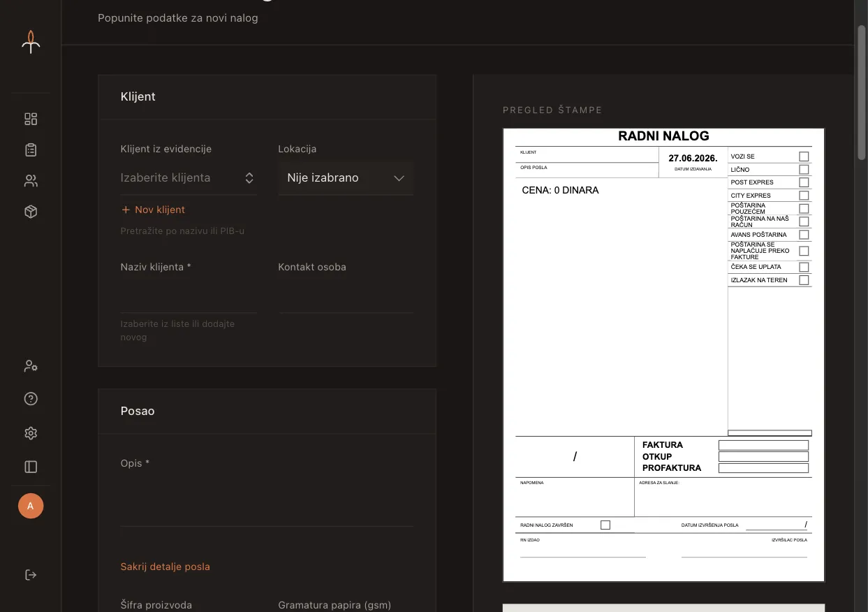The width and height of the screenshot is (868, 612).
Task: Click the CENA: 0 DINARA text
Action: pyautogui.click(x=560, y=190)
